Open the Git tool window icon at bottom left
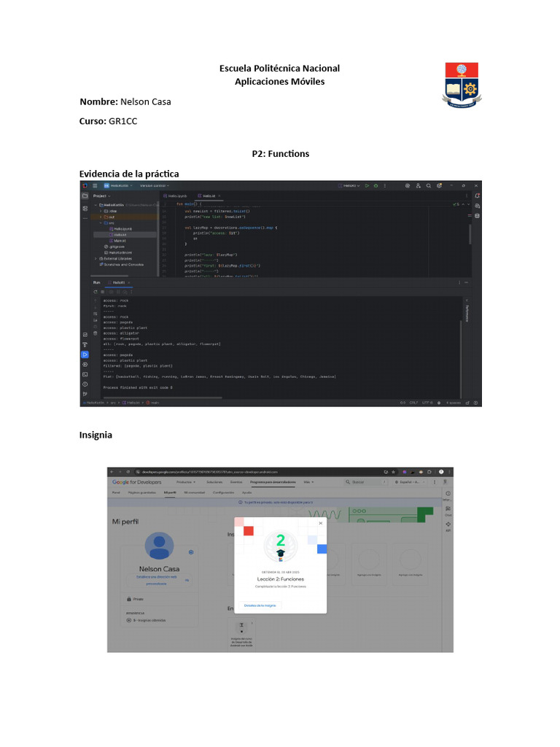560x747 pixels. coord(85,394)
